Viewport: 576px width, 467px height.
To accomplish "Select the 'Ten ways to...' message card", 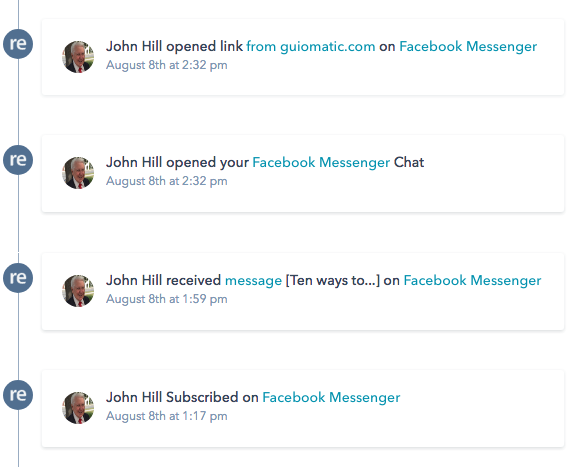I will tap(303, 291).
